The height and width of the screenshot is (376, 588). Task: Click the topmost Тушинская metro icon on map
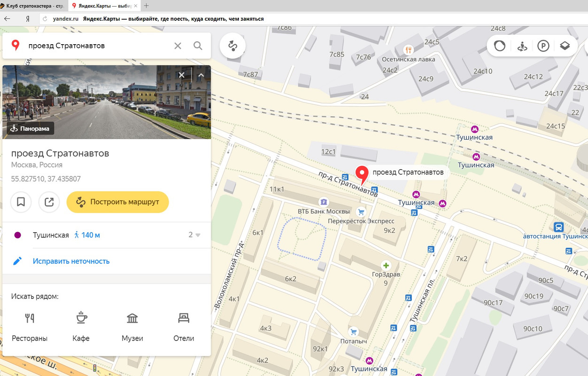coord(475,128)
